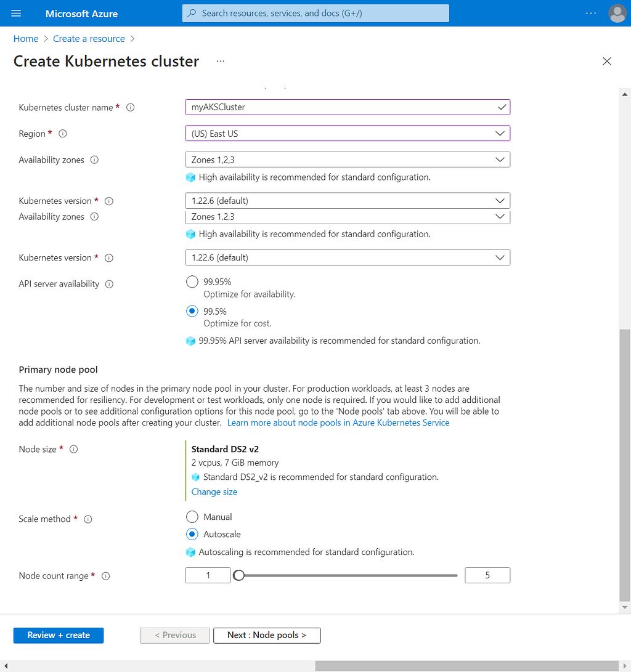This screenshot has height=672, width=631.
Task: Show info for first Availability zones label
Action: point(94,160)
